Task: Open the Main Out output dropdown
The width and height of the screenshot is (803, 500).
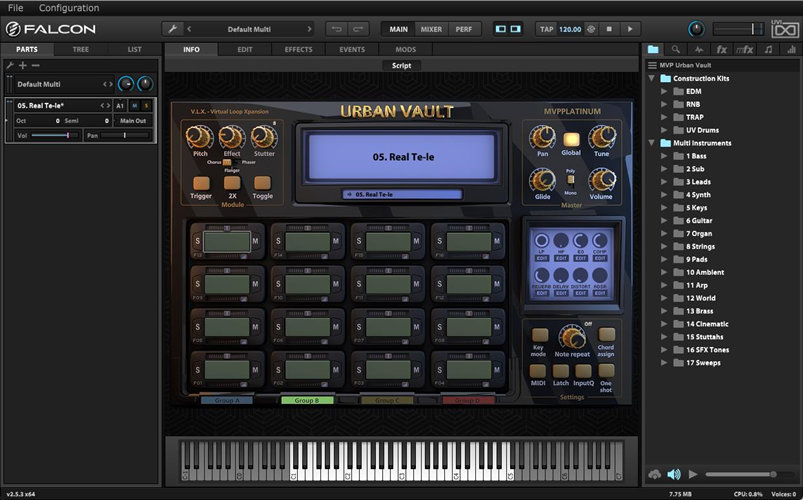Action: pos(133,121)
